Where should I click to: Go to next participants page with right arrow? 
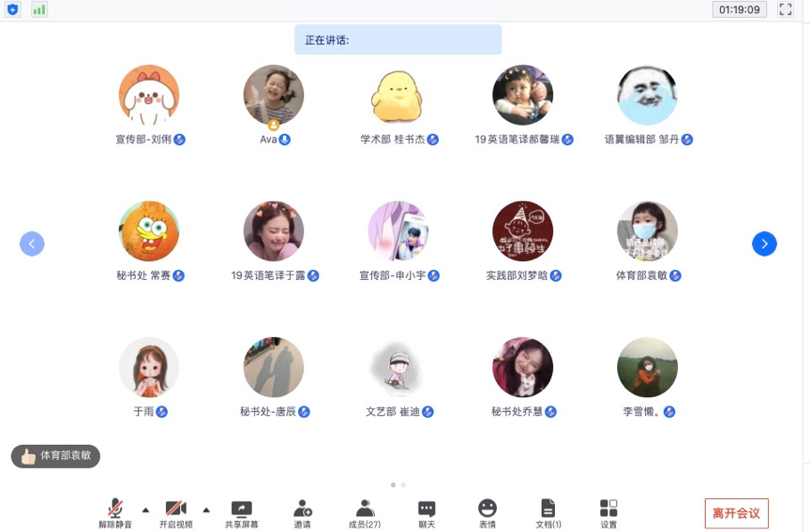764,244
